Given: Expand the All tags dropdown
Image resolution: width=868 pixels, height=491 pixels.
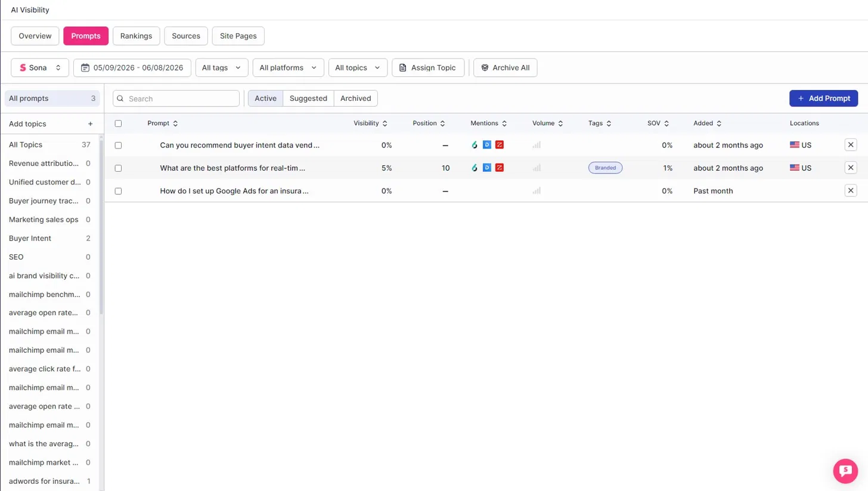Looking at the screenshot, I should (222, 68).
